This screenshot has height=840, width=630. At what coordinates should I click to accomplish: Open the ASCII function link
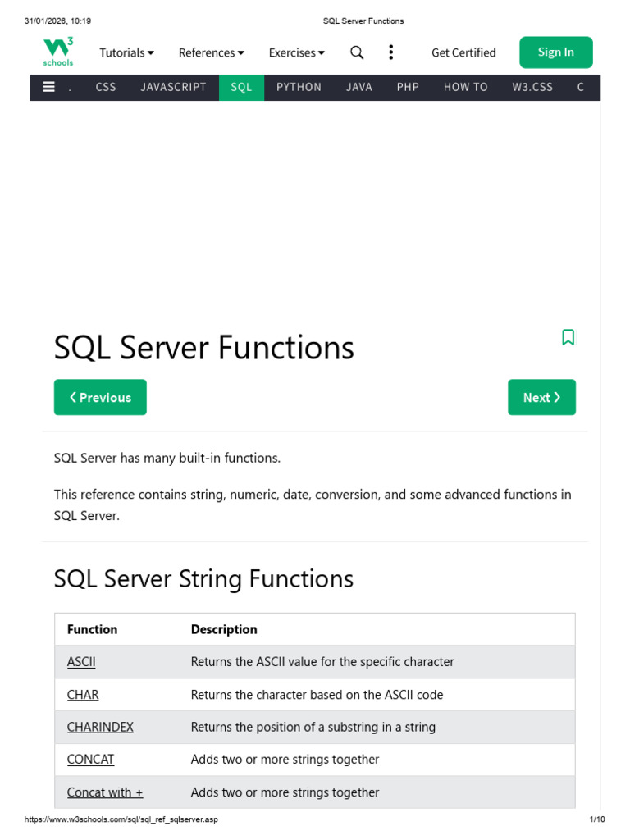coord(81,661)
